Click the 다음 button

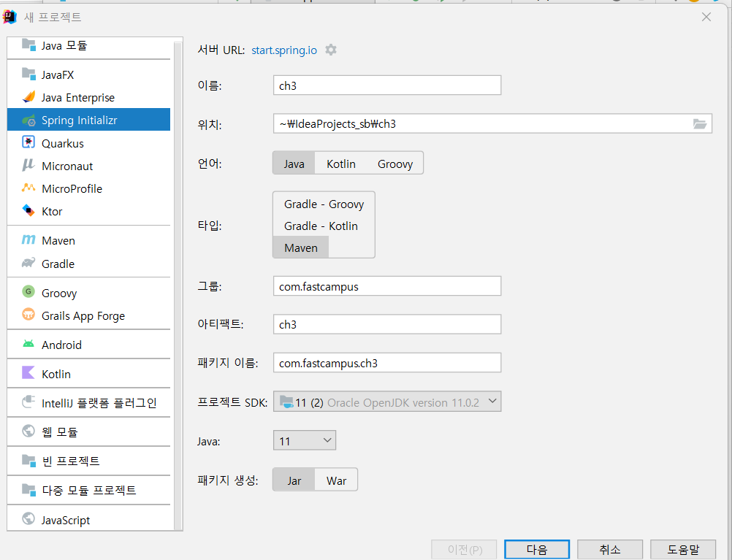click(x=537, y=549)
